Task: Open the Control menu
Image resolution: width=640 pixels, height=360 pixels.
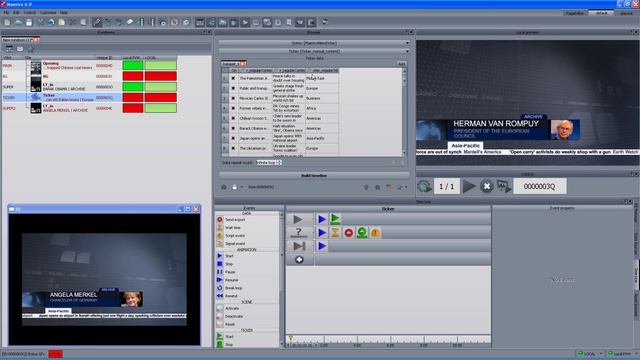Action: (x=29, y=13)
